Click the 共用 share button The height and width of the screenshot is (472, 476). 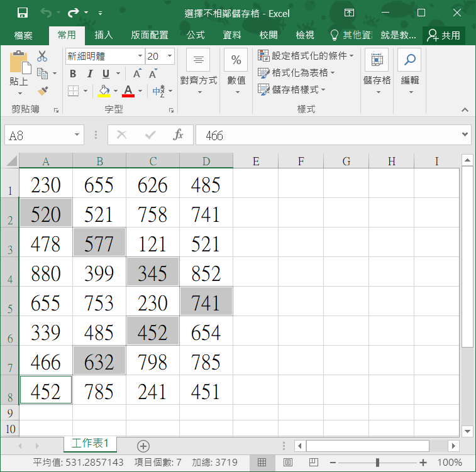(443, 35)
